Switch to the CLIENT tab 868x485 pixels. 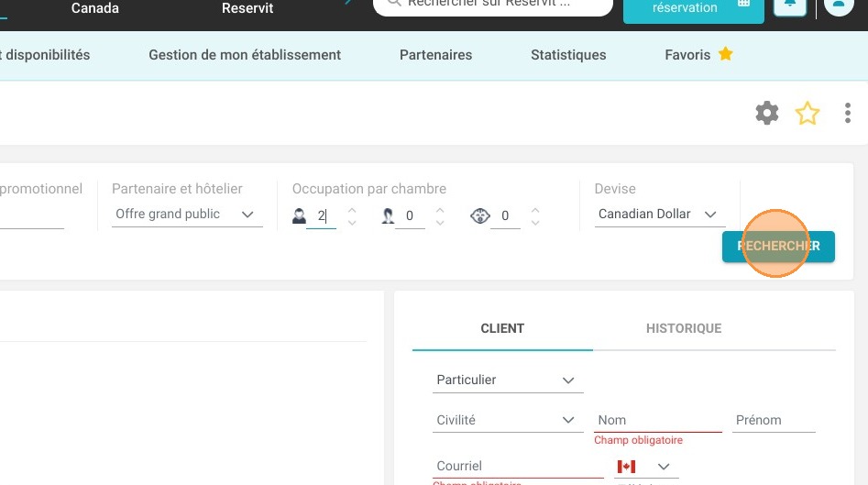coord(502,329)
